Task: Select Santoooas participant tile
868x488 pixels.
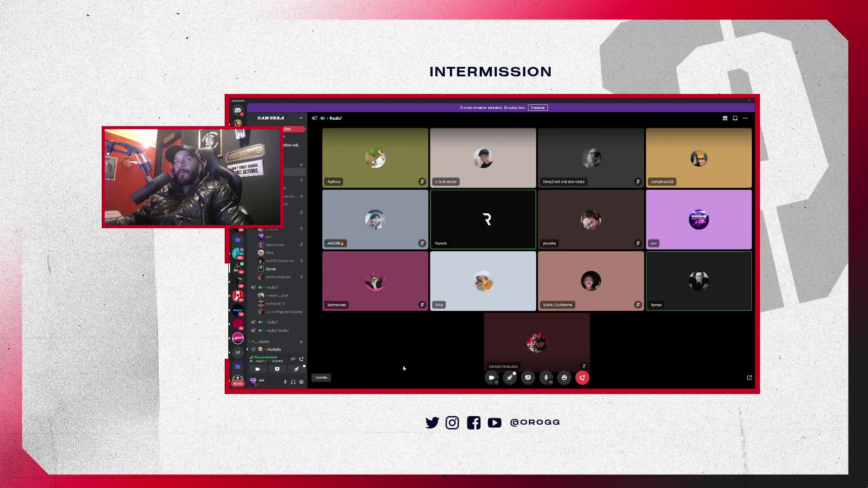Action: 375,281
